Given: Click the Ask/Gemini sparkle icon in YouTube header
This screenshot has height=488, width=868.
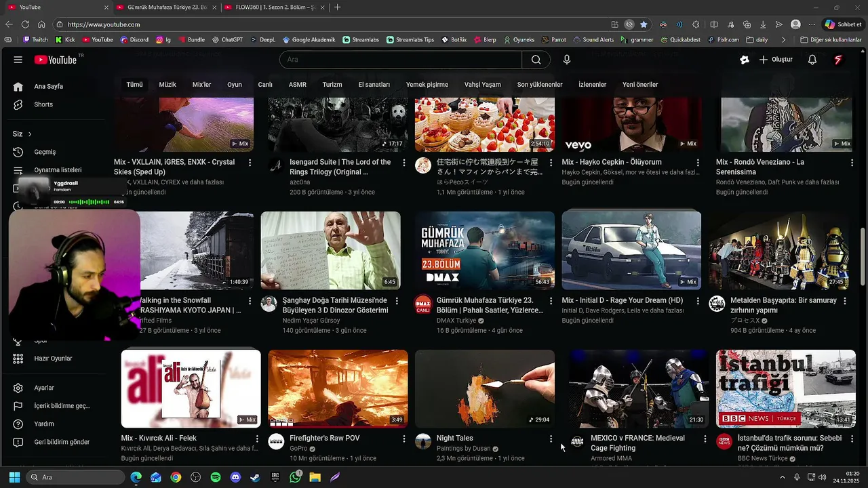Looking at the screenshot, I should (745, 60).
